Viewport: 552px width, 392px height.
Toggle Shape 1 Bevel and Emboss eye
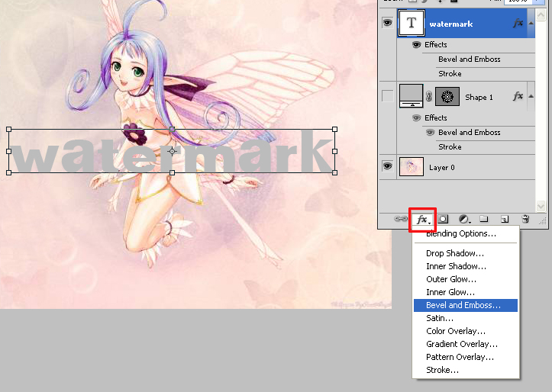[x=431, y=133]
